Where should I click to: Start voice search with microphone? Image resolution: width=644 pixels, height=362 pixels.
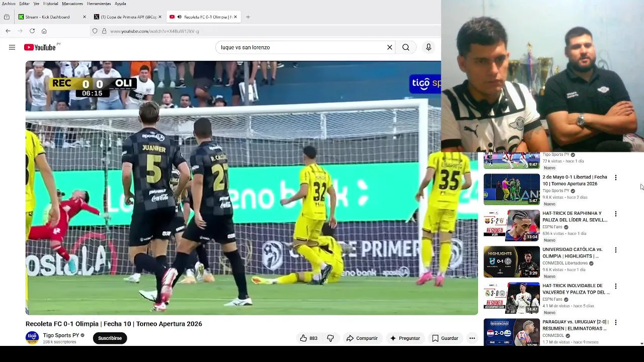429,47
